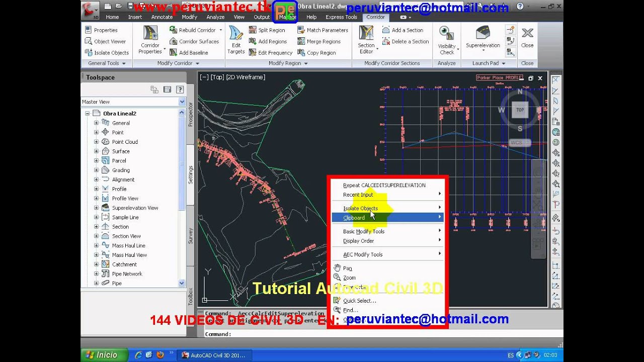
Task: Expand Modify Corridor panel dropdown
Action: (197, 63)
